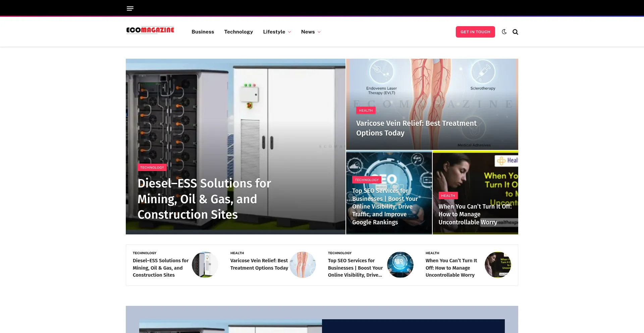This screenshot has height=333, width=644.
Task: Open the Varicose Vein Relief list article title
Action: (259, 264)
